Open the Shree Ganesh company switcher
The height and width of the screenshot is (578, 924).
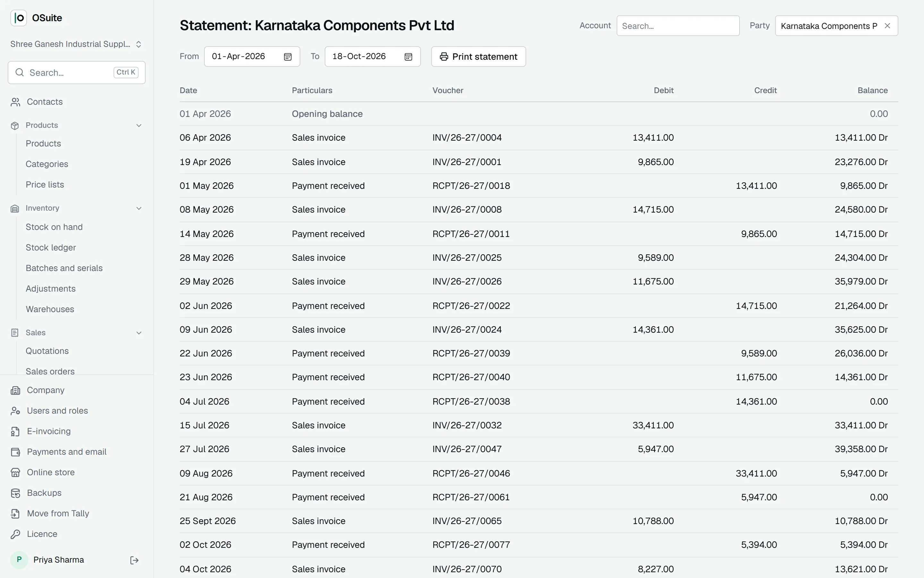point(76,44)
